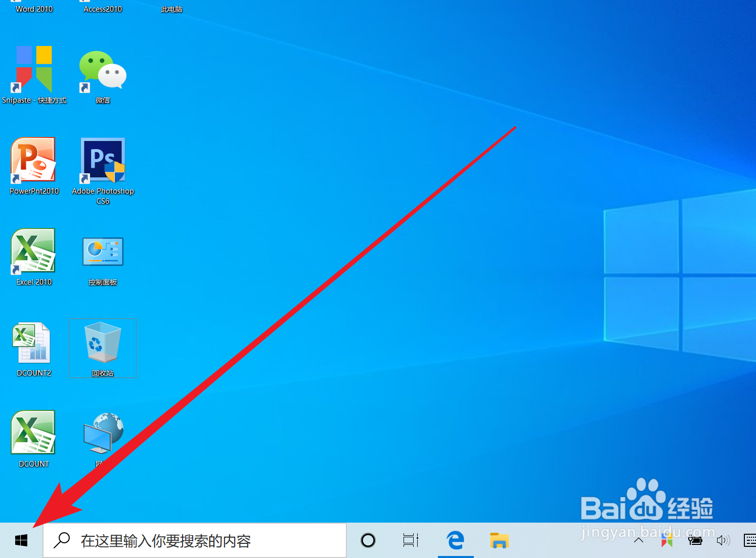This screenshot has height=558, width=756.
Task: Select the DCOUNT2 Excel file icon
Action: (34, 349)
